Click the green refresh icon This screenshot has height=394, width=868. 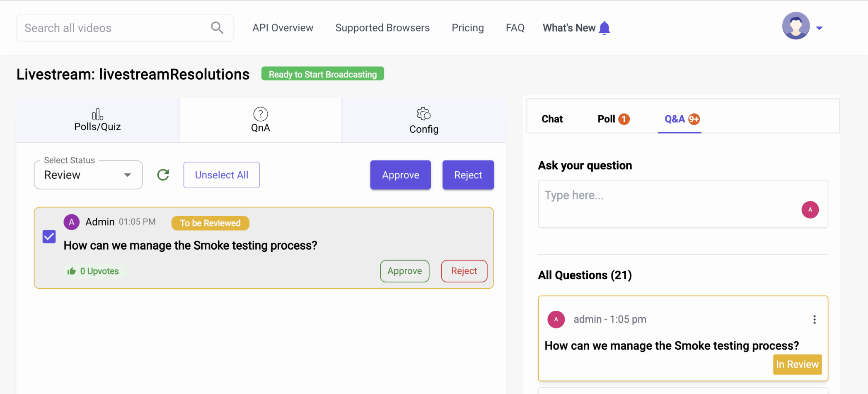pos(163,175)
